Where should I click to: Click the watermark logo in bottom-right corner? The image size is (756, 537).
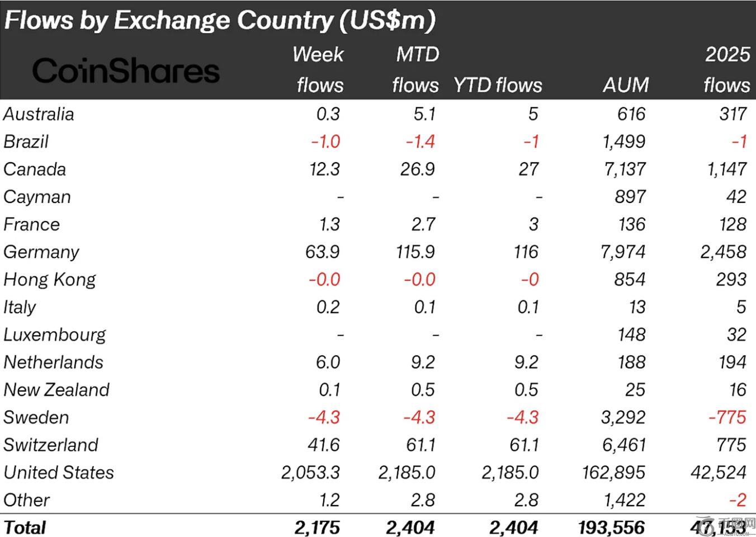740,526
